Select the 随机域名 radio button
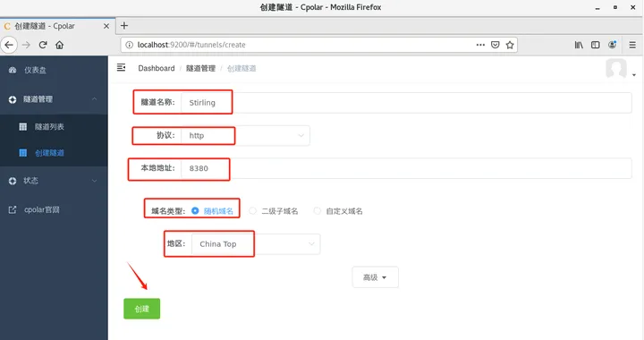 point(195,210)
